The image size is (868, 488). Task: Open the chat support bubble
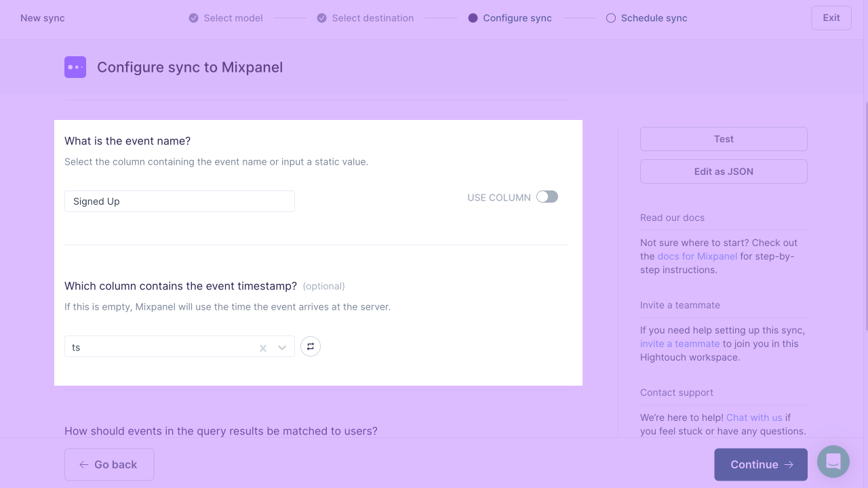(833, 462)
